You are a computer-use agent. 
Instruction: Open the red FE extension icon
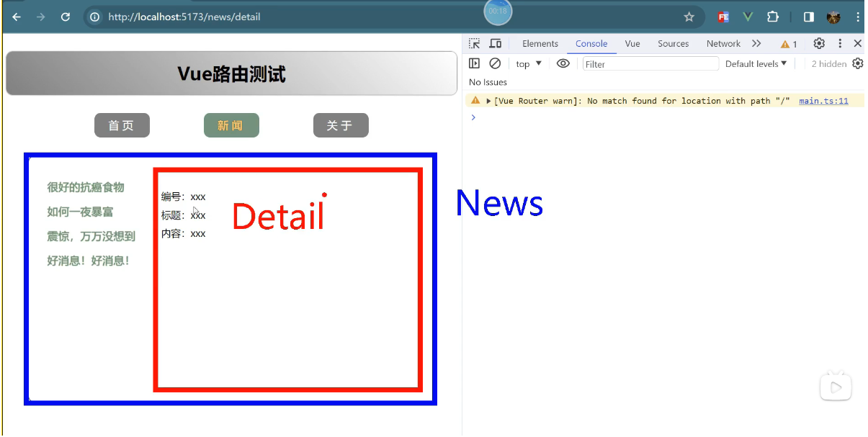pos(723,17)
